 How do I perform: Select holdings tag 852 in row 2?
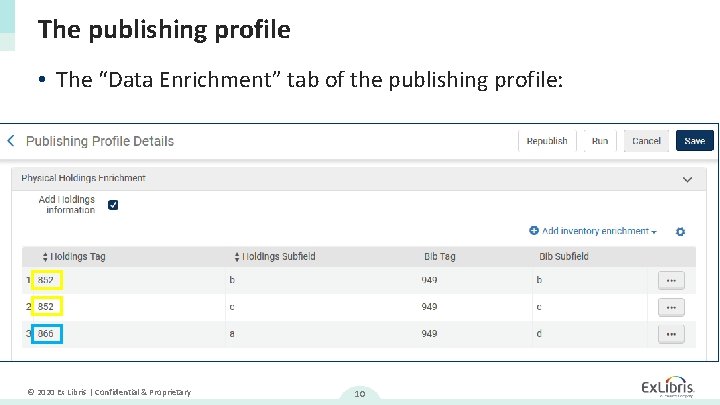[x=46, y=306]
